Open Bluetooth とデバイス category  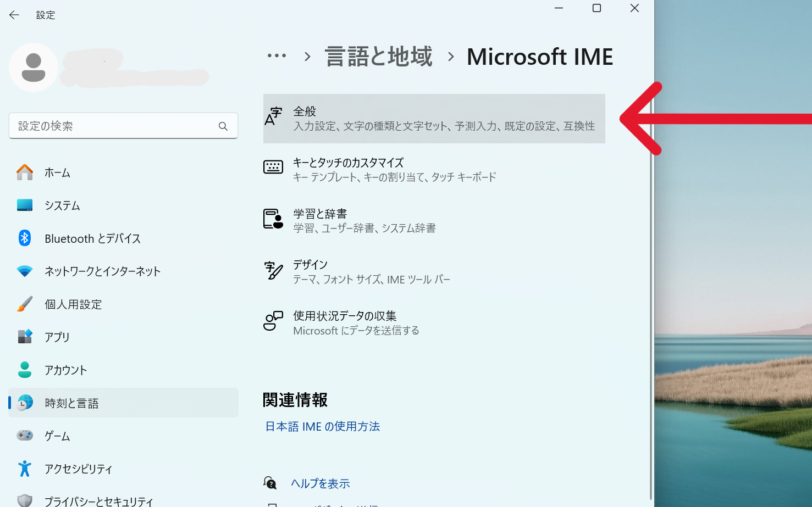pos(123,238)
